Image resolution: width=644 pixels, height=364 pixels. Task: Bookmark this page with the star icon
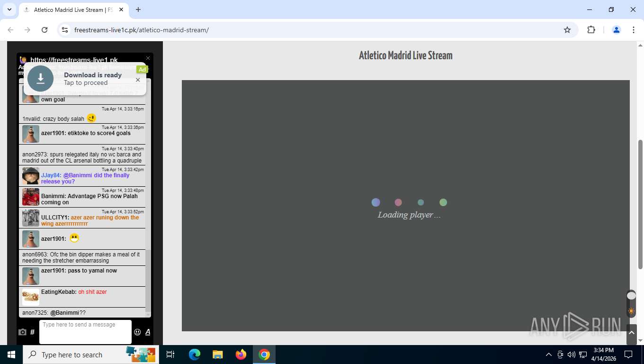567,30
